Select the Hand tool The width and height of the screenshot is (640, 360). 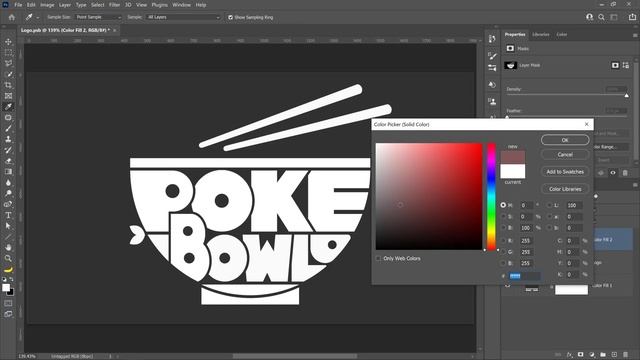pos(8,247)
